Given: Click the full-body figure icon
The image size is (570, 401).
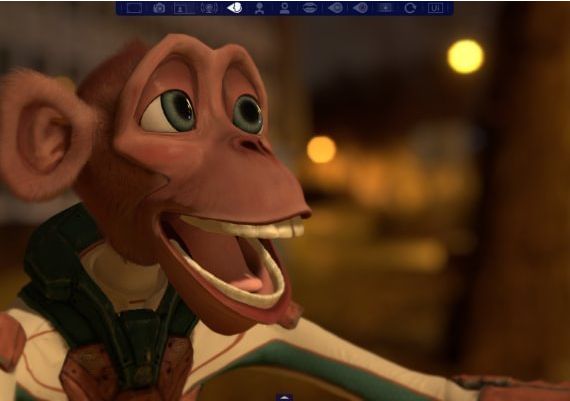Looking at the screenshot, I should click(259, 8).
